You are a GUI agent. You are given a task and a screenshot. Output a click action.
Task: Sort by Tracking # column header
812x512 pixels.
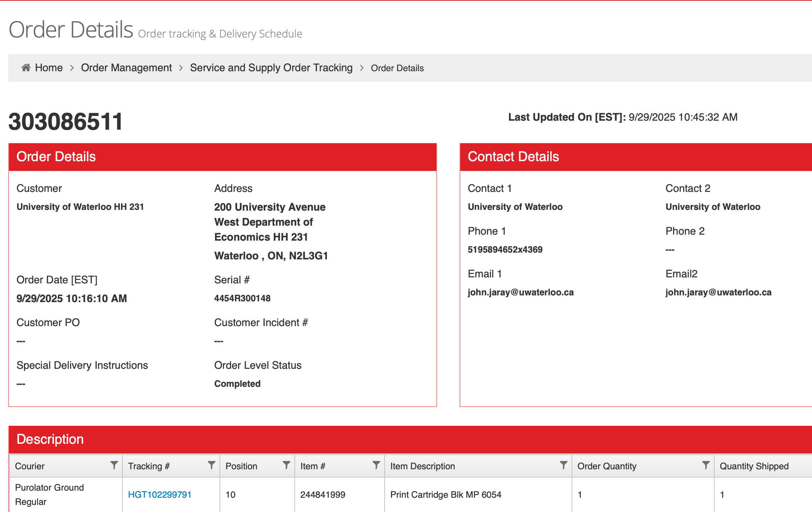click(x=149, y=466)
